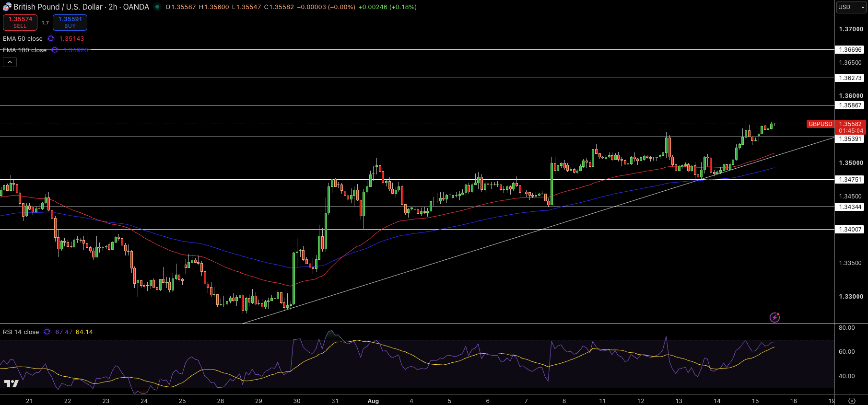868x405 pixels.
Task: Click the purple lightning bolt icon
Action: 774,317
